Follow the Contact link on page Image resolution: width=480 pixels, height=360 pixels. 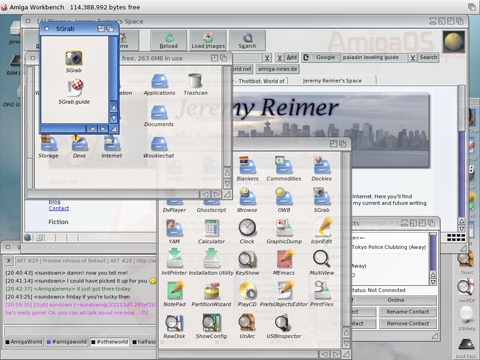[x=59, y=208]
